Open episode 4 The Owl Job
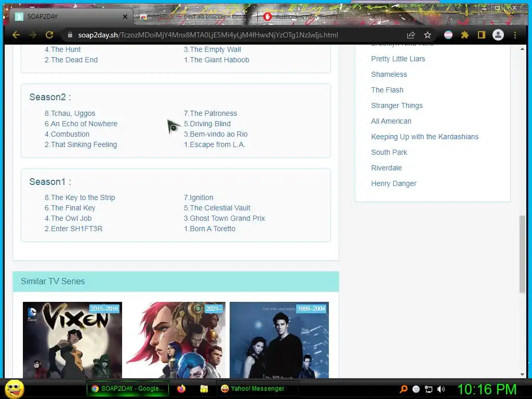 (x=68, y=219)
